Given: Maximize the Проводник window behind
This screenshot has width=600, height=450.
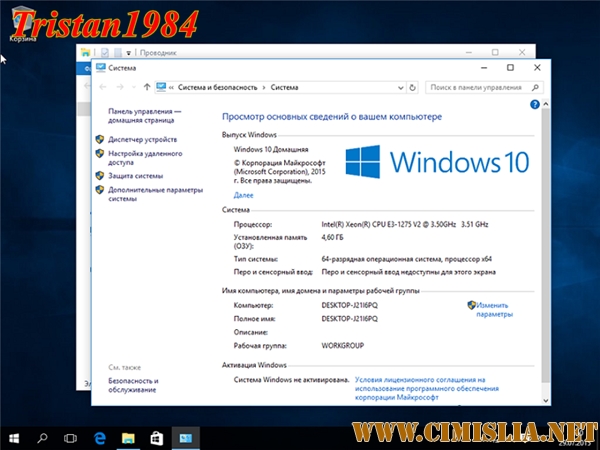Looking at the screenshot, I should coord(495,52).
